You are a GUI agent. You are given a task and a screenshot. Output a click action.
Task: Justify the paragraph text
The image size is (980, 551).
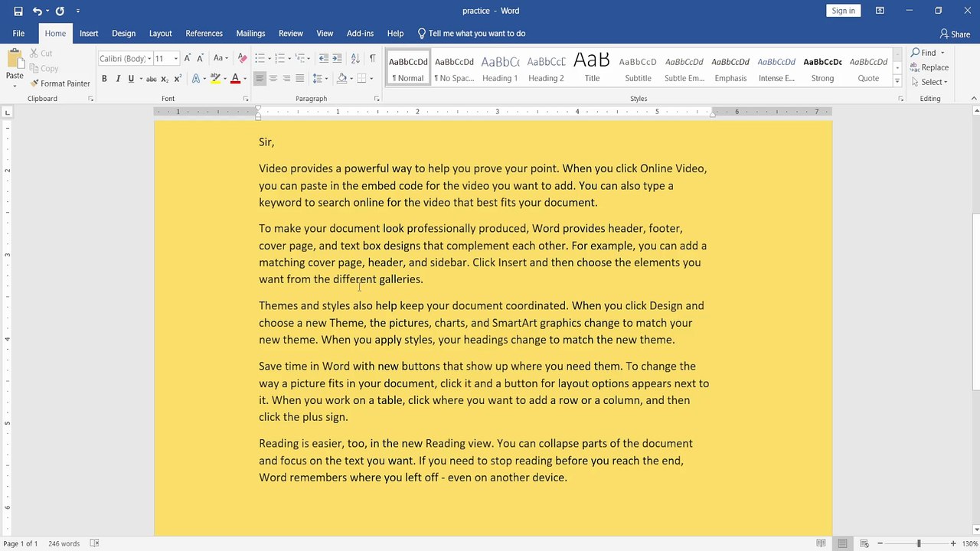click(x=299, y=79)
